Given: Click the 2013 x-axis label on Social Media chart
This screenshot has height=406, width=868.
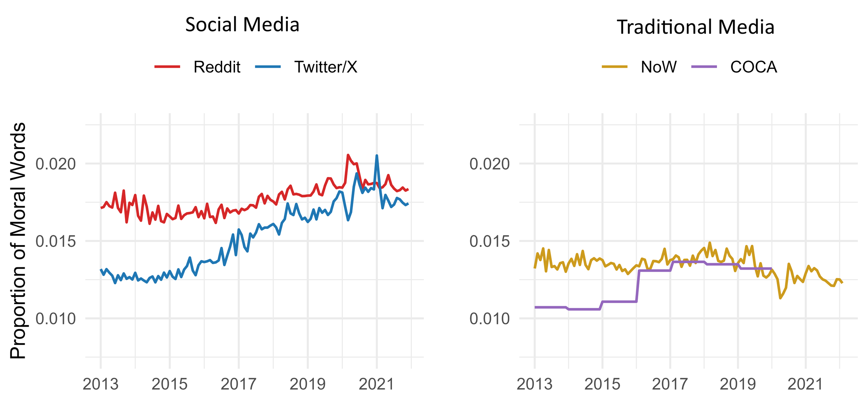Looking at the screenshot, I should click(101, 384).
